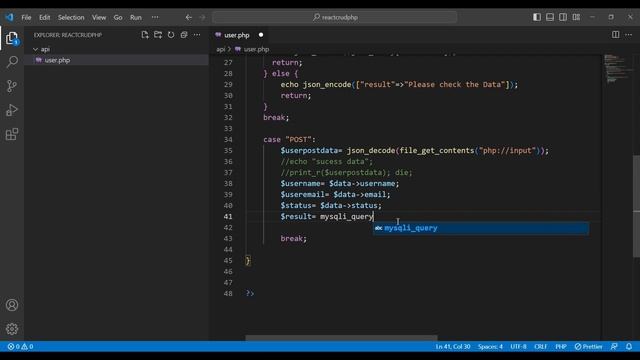Toggle the secondary side bar layout icon
Image resolution: width=640 pixels, height=360 pixels.
point(563,17)
